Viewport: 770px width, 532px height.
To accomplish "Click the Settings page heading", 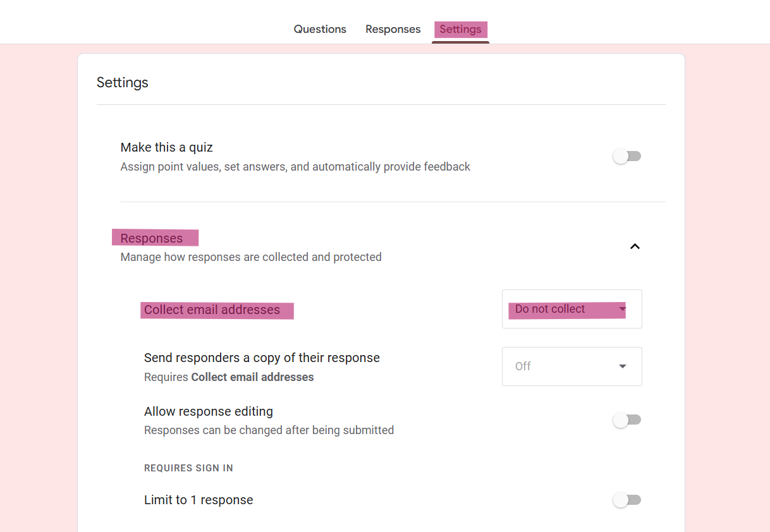I will coord(123,83).
